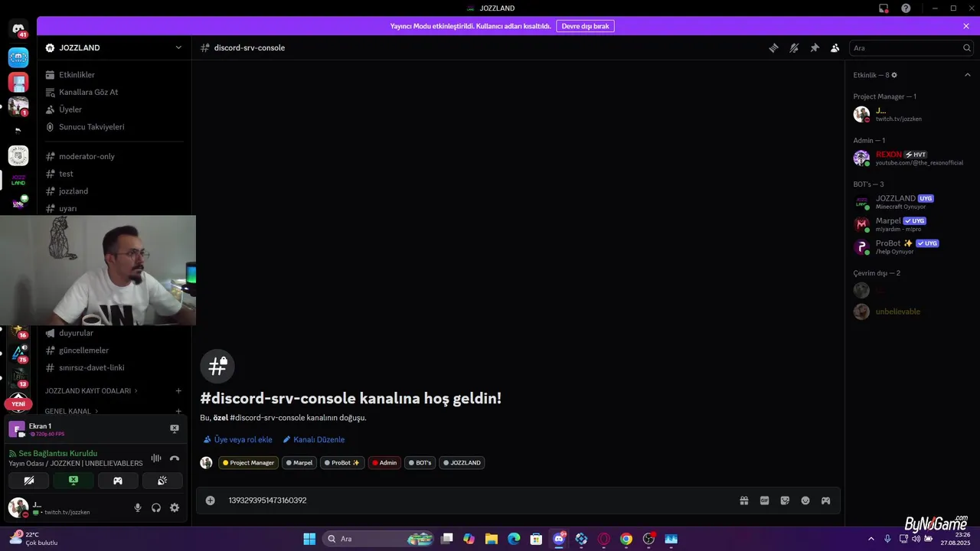Mute the microphone
980x551 pixels.
click(138, 507)
